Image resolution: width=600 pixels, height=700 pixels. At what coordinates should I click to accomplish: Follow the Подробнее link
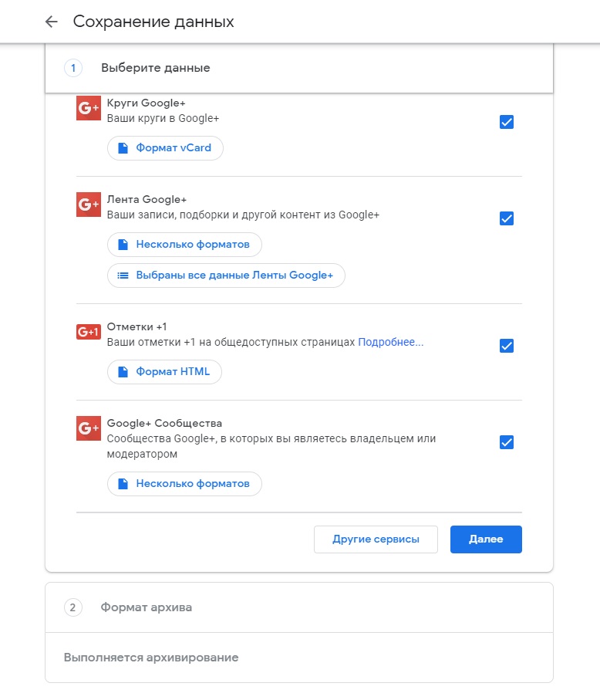(x=391, y=342)
